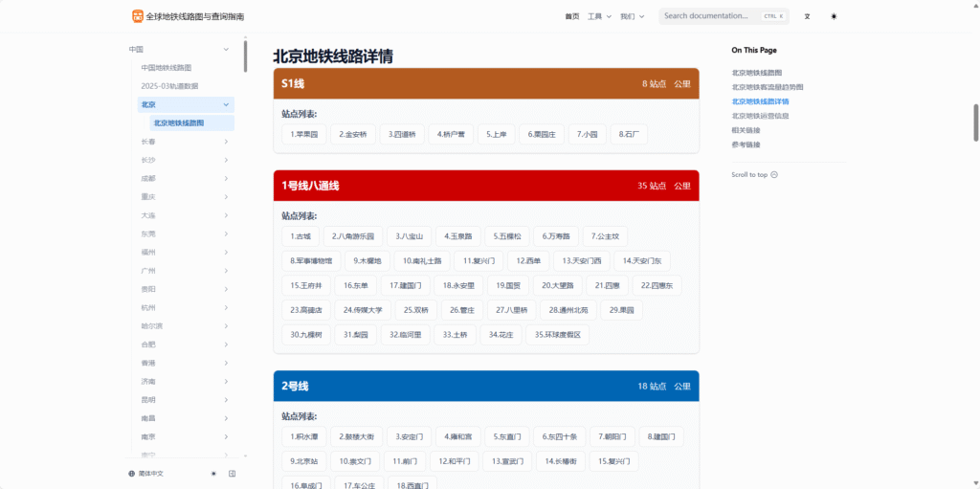The image size is (980, 489).
Task: Expand the 成都 sidebar entry
Action: pyautogui.click(x=226, y=178)
